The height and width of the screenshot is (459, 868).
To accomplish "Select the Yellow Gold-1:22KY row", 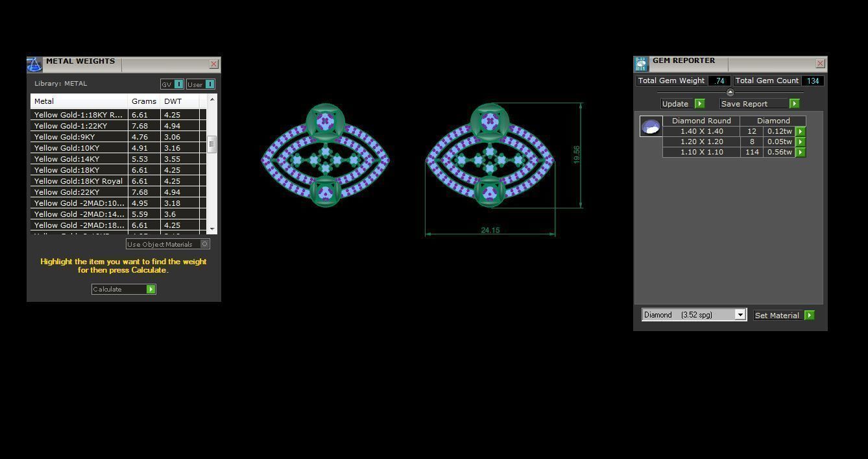I will coord(118,126).
